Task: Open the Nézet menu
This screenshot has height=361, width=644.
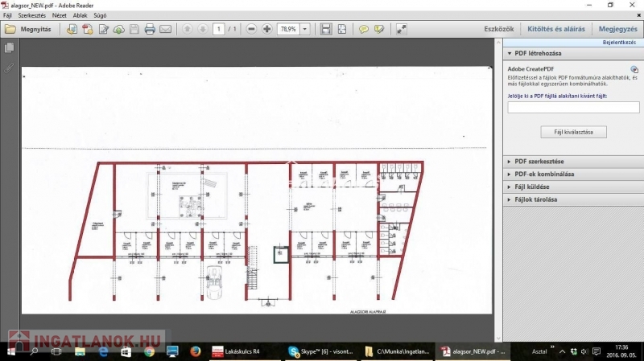Action: click(x=60, y=15)
